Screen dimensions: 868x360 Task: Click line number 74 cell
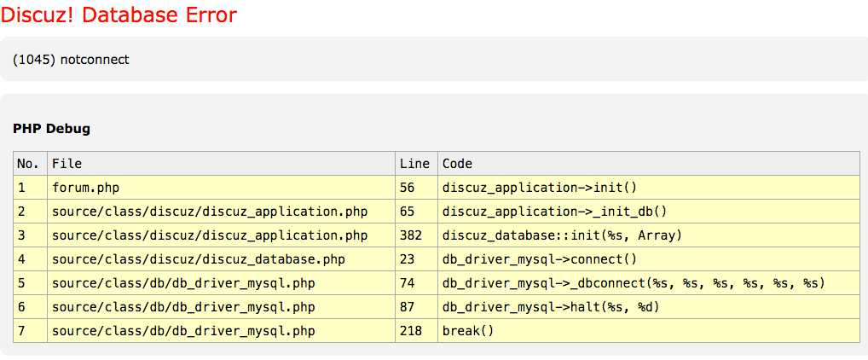click(x=416, y=283)
